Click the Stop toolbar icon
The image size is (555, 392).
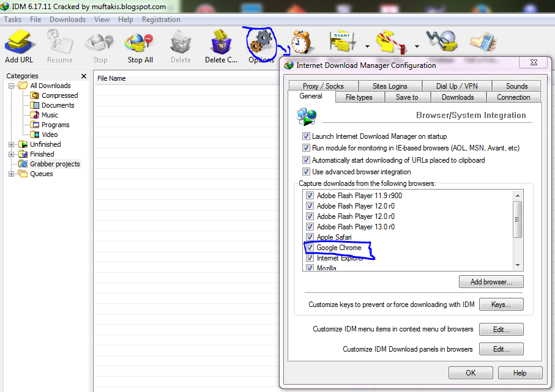pyautogui.click(x=100, y=42)
